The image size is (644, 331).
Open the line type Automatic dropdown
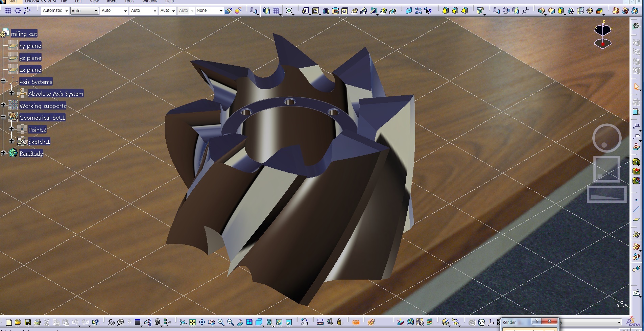55,11
